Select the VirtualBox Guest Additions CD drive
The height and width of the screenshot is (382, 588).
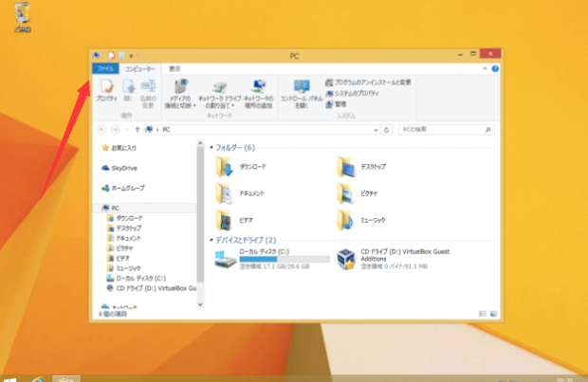tap(394, 259)
